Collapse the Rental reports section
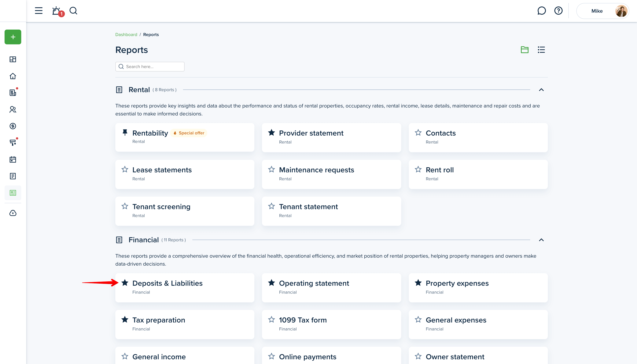 click(541, 90)
